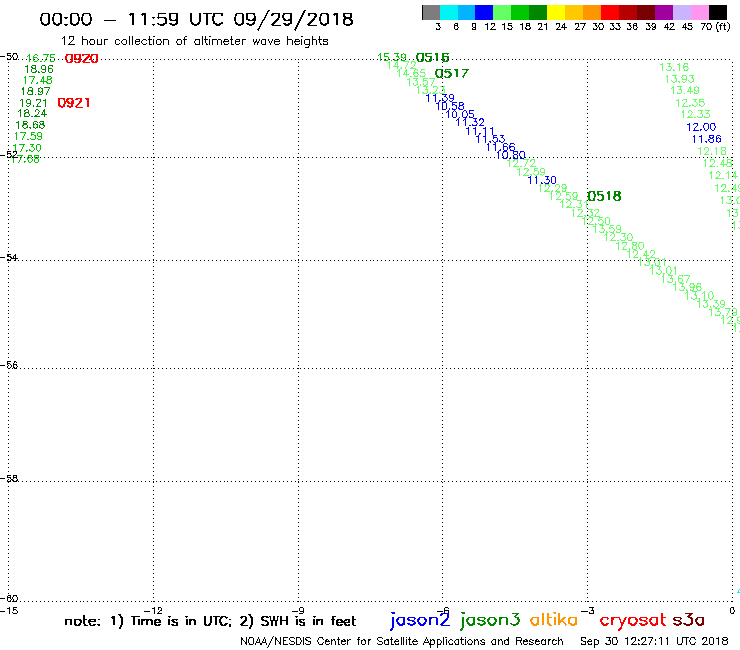Image resolution: width=740 pixels, height=650 pixels.
Task: Click the red 0920 time marker
Action: [81, 59]
